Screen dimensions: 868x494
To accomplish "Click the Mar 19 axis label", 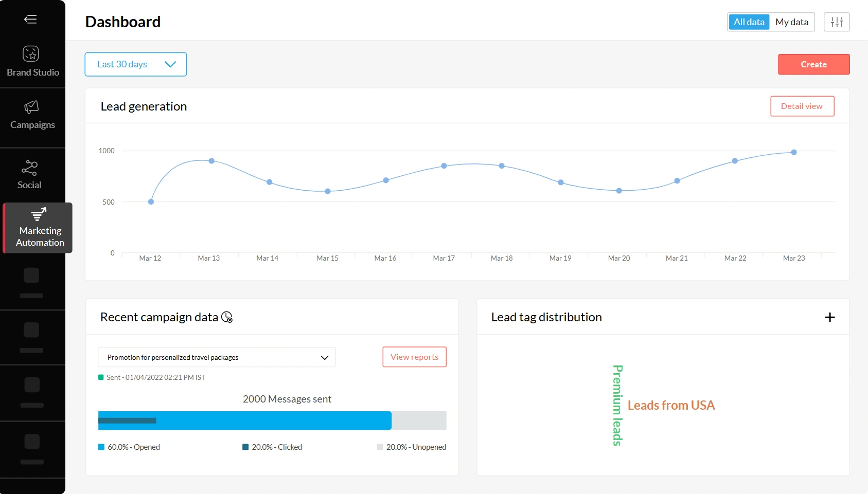I will (560, 258).
